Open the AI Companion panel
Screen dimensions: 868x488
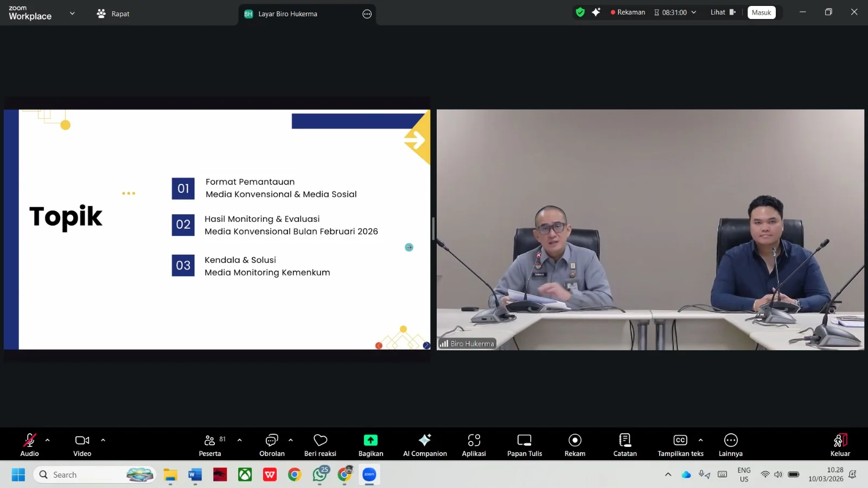[425, 445]
